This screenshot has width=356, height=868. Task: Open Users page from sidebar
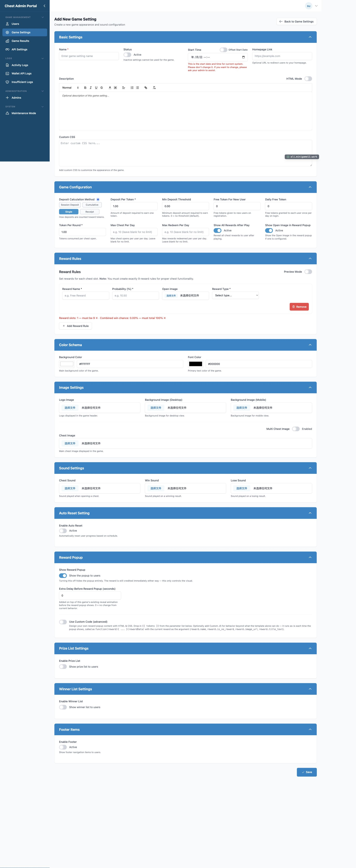tap(25, 24)
